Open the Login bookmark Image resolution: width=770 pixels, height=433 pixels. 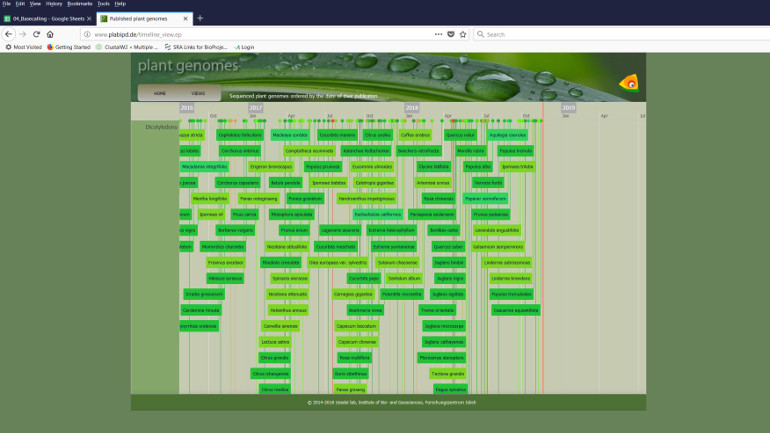[244, 47]
